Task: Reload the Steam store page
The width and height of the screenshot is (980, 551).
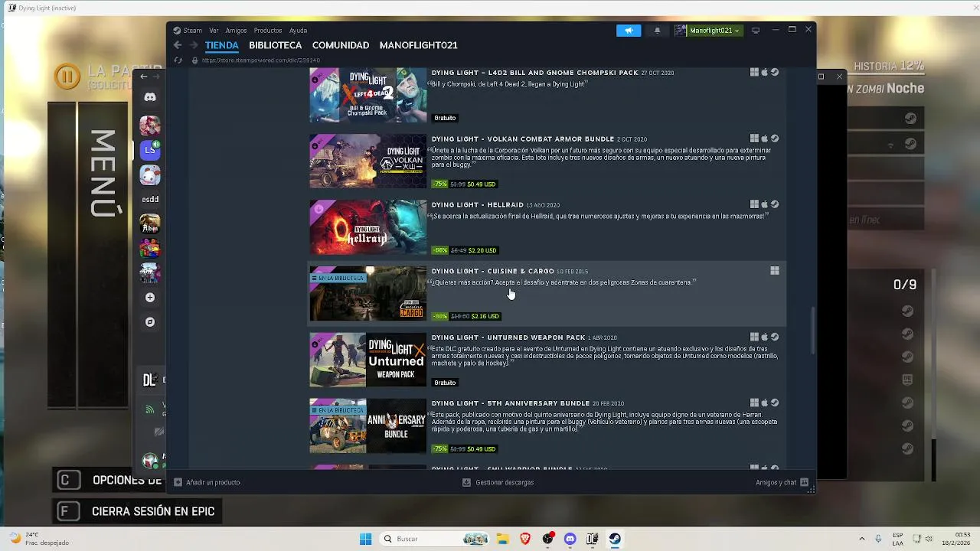Action: pos(178,60)
